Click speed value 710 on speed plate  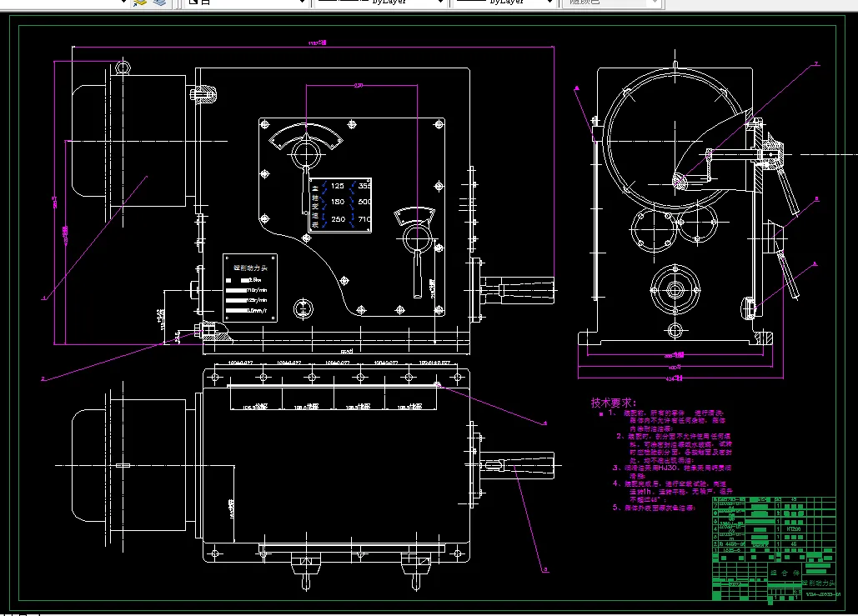pyautogui.click(x=364, y=219)
